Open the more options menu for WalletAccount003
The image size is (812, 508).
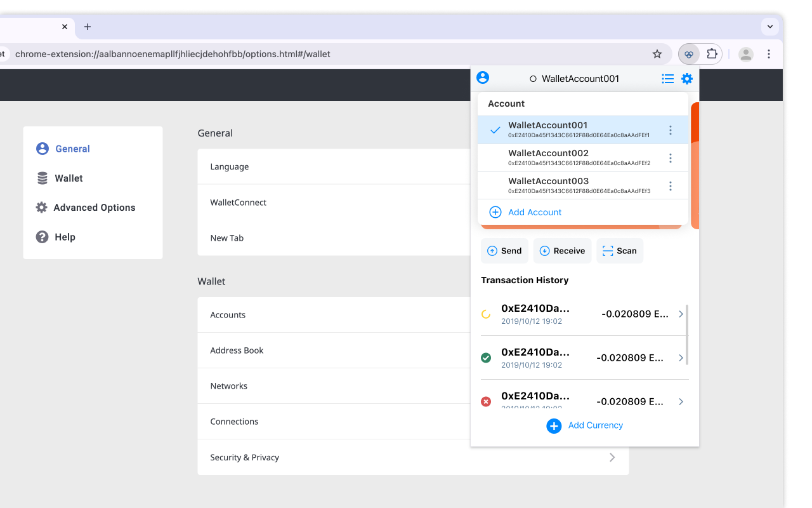click(x=671, y=186)
